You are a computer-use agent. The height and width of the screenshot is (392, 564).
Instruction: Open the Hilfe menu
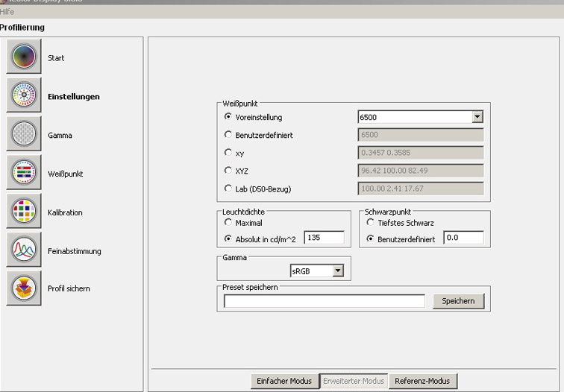click(x=7, y=12)
